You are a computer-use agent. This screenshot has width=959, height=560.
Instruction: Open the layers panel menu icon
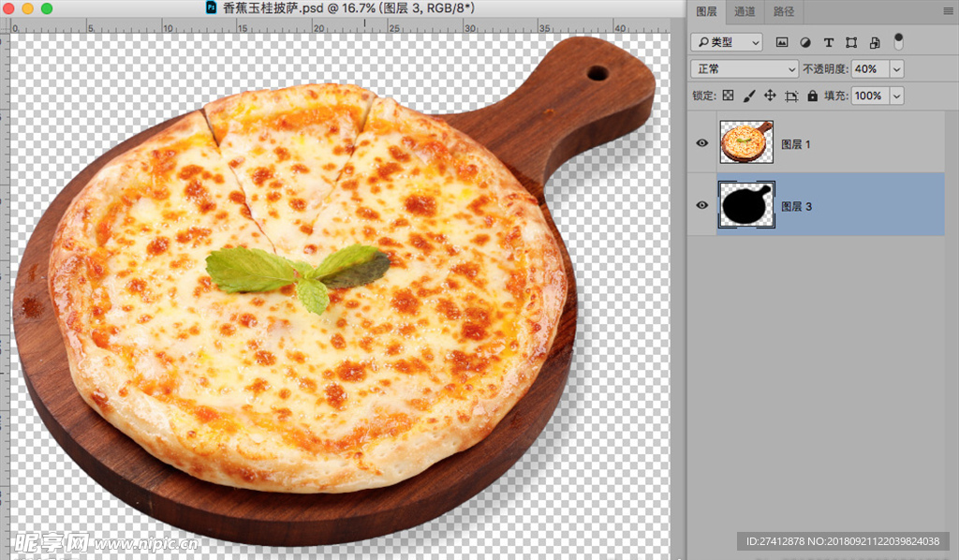pyautogui.click(x=948, y=11)
